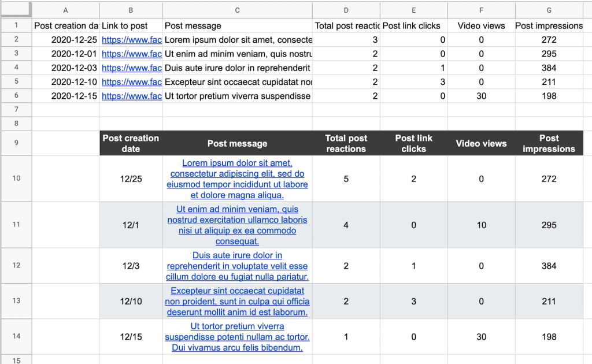Open the Facebook link in row 6
The image size is (592, 364).
[x=131, y=96]
